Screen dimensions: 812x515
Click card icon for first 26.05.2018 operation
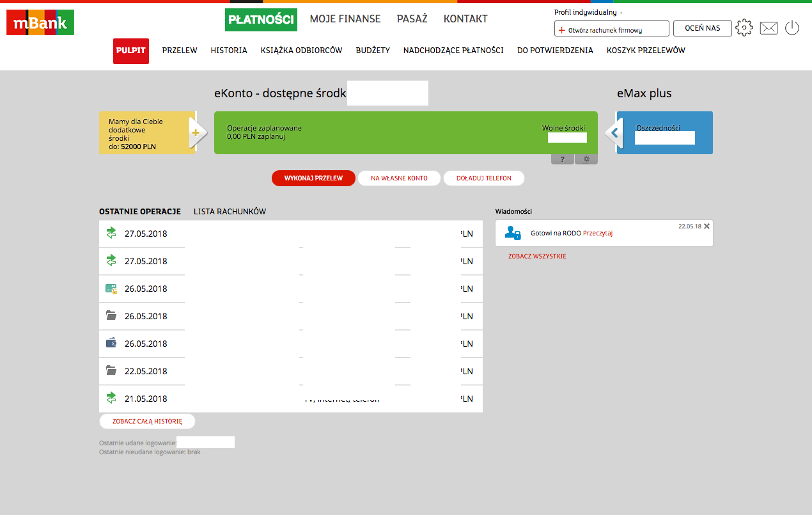click(x=111, y=289)
